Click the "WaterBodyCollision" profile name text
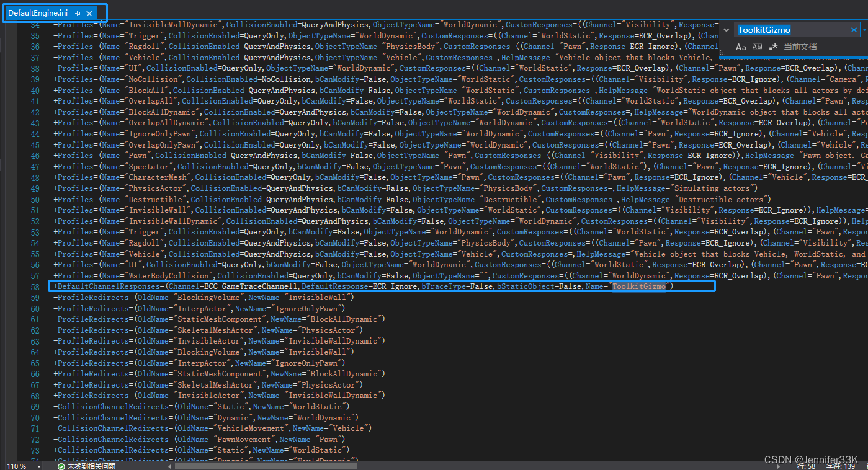This screenshot has width=868, height=470. click(168, 276)
